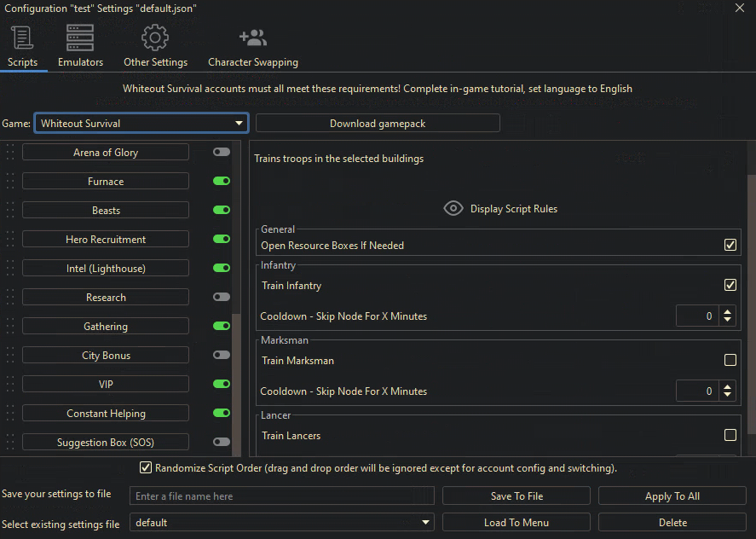Image resolution: width=756 pixels, height=539 pixels.
Task: Click the drag handle for Intel (Lighthouse)
Action: click(10, 269)
